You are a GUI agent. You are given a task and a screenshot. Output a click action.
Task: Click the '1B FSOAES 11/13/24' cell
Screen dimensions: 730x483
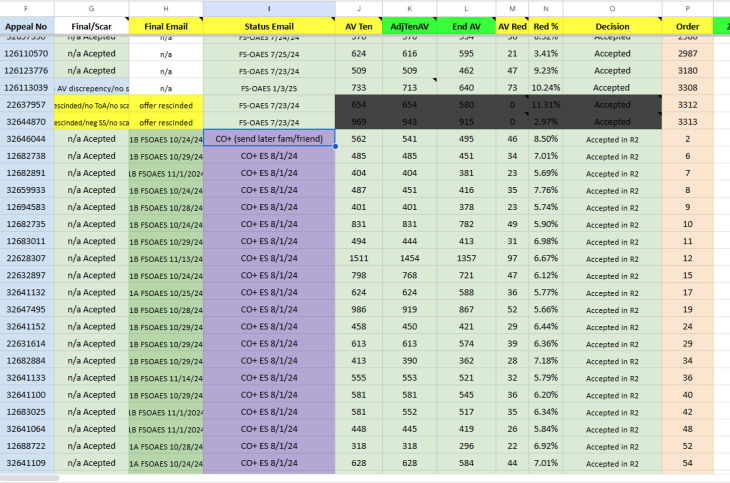[x=165, y=258]
